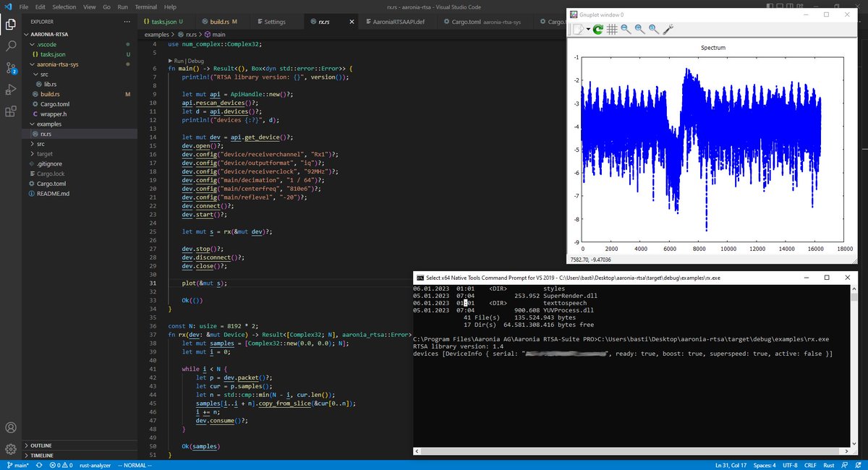868x470 pixels.
Task: Open the Help menu
Action: click(x=170, y=7)
